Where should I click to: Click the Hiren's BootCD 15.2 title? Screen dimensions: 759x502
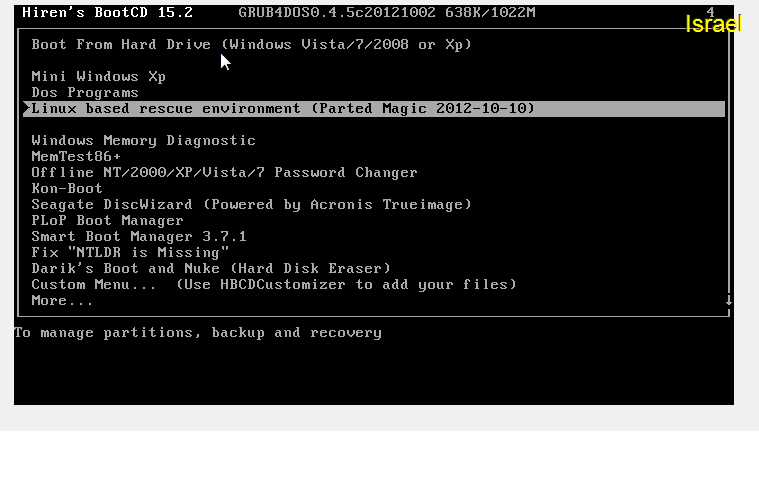[x=107, y=12]
